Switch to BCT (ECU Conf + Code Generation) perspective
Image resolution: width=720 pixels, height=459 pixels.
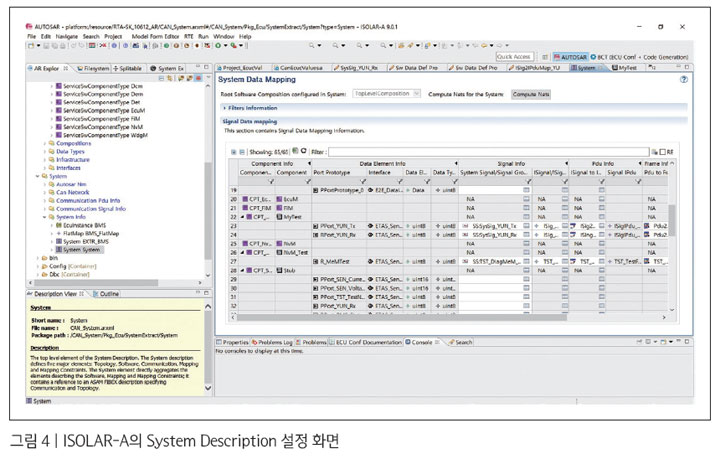tap(639, 57)
